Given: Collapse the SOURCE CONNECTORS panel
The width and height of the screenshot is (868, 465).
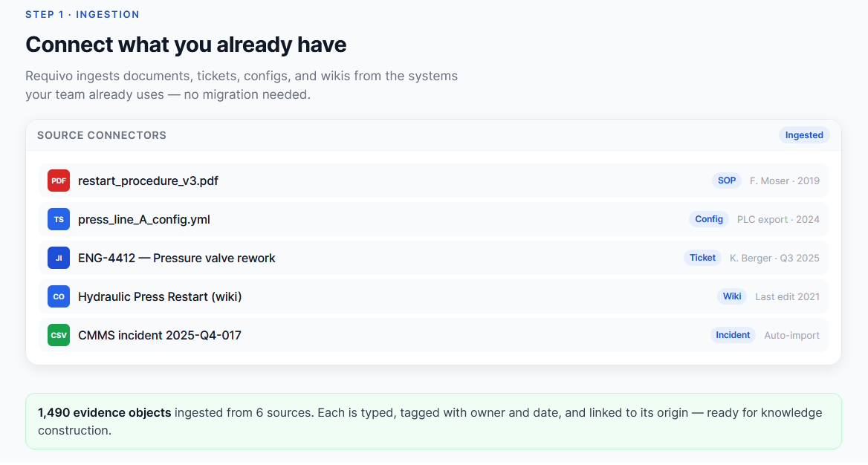Looking at the screenshot, I should pyautogui.click(x=101, y=135).
